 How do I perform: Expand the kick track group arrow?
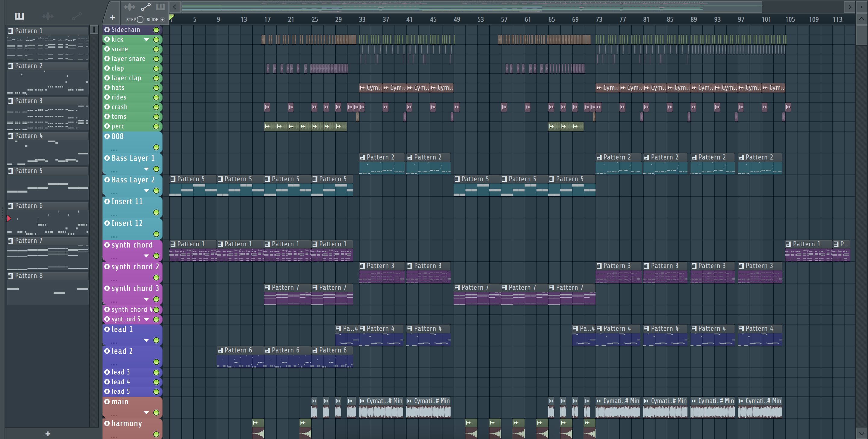point(146,39)
